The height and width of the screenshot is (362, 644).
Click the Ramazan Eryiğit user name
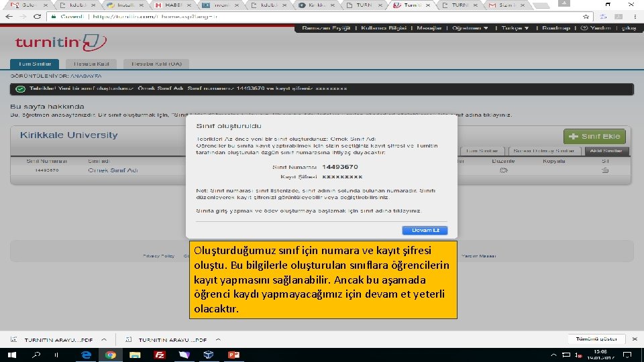coord(326,28)
